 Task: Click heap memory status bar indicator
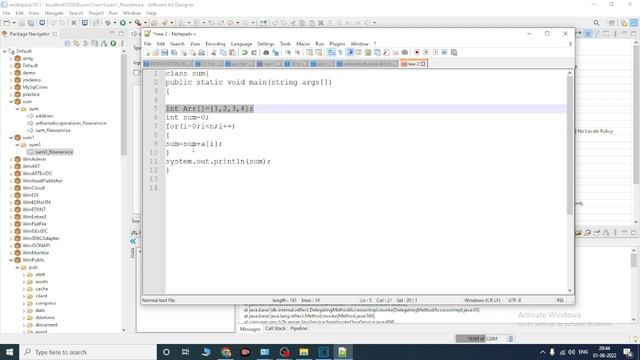(481, 338)
